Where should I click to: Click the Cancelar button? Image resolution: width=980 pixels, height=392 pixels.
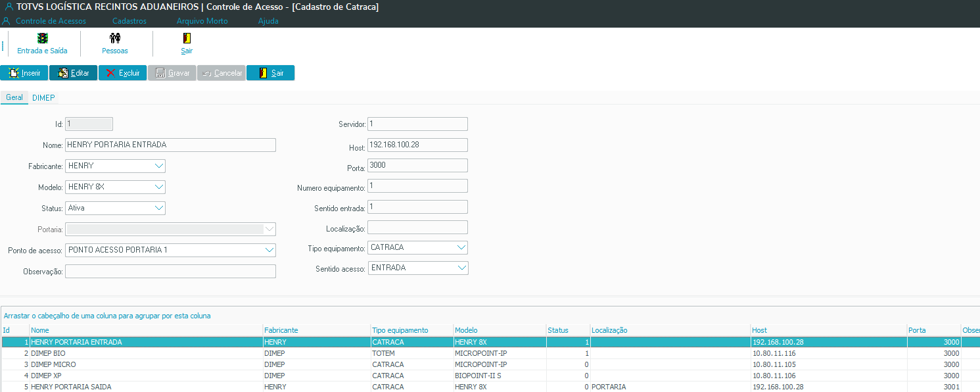pos(222,73)
